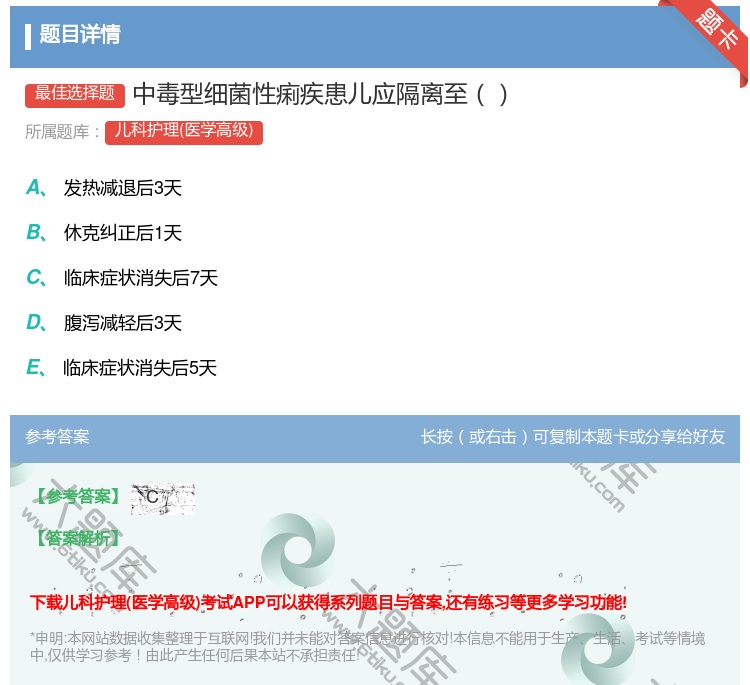The width and height of the screenshot is (750, 685).
Task: Select option B 休克纠正后1天
Action: (x=122, y=233)
